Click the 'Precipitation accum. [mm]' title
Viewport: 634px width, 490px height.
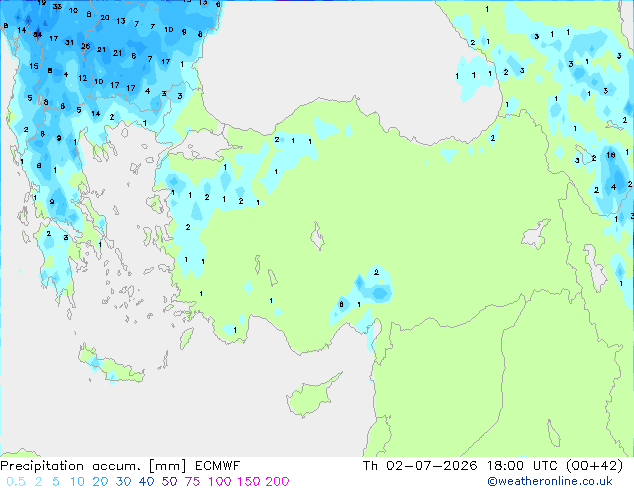click(x=93, y=466)
